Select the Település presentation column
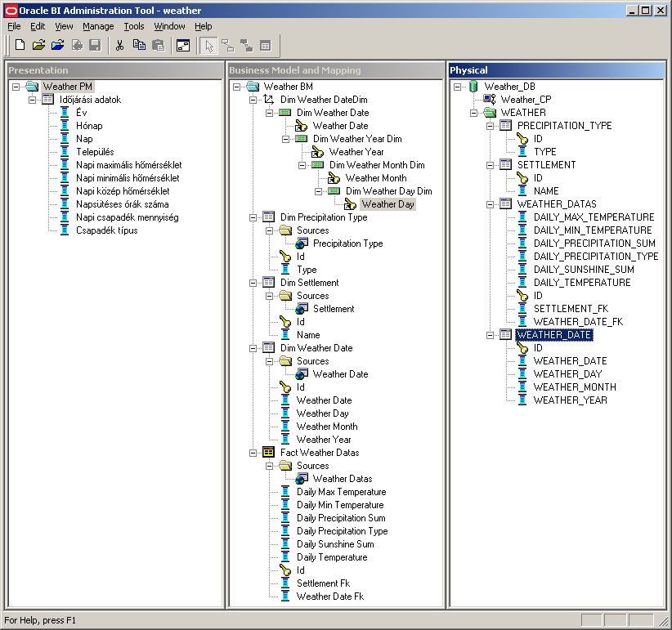The width and height of the screenshot is (672, 630). (95, 152)
